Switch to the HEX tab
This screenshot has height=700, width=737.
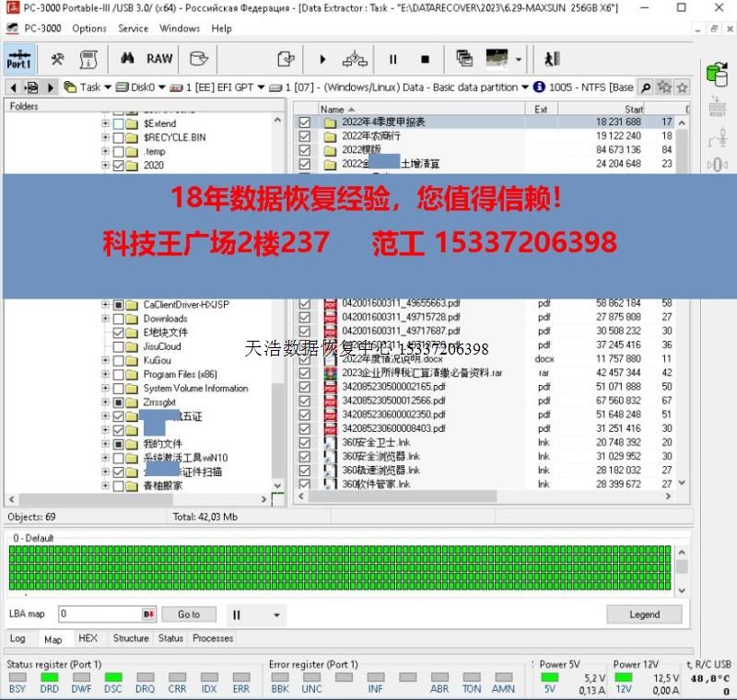point(88,638)
